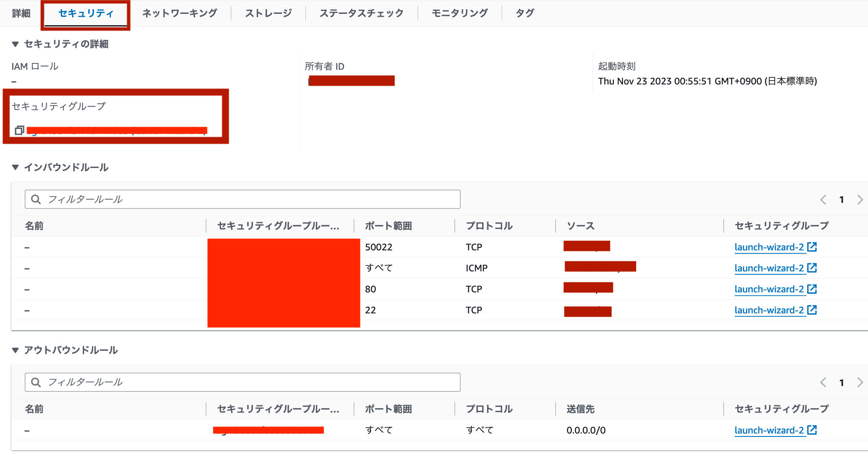Image resolution: width=868 pixels, height=452 pixels.
Task: Click search icon in outbound filter box
Action: click(36, 382)
